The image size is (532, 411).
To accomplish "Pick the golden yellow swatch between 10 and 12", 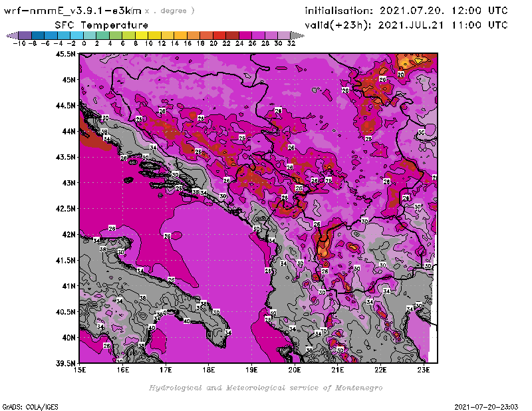I will [154, 35].
